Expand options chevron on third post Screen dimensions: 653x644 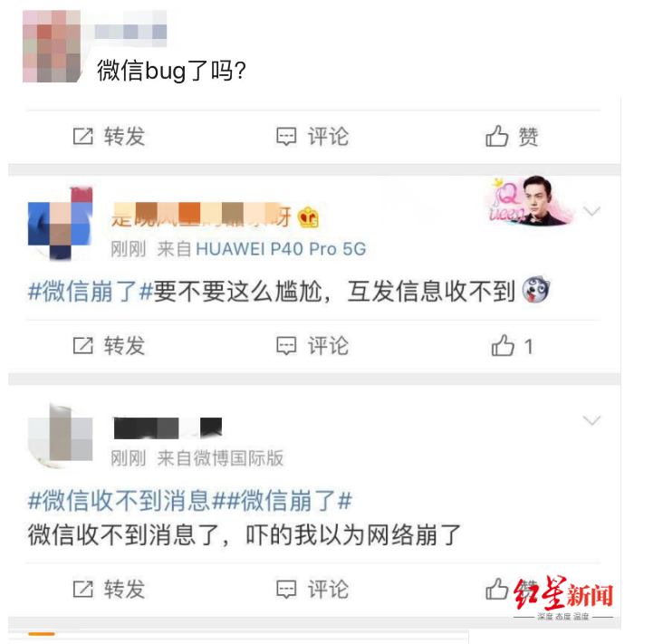(x=591, y=420)
